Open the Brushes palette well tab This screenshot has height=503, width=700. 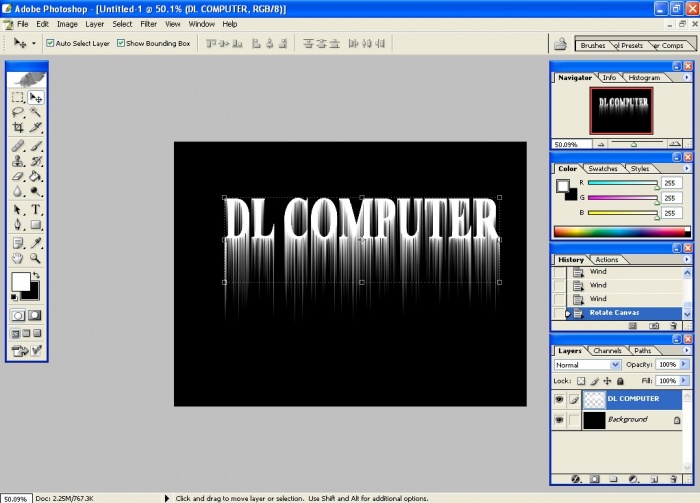(592, 46)
